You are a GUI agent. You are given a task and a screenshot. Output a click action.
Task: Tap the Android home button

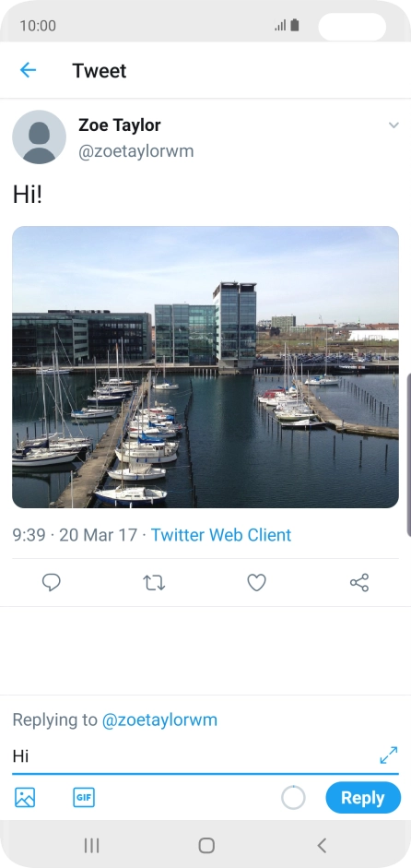point(206,845)
